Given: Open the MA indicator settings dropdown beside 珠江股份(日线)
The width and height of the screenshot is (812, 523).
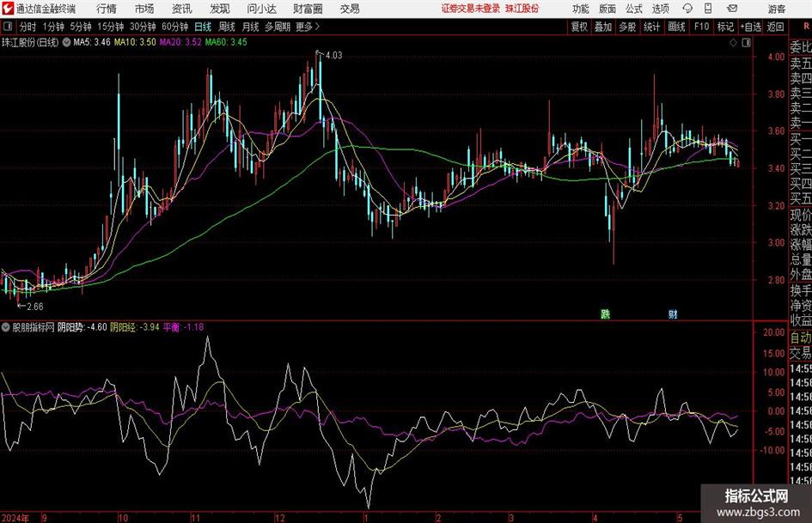Looking at the screenshot, I should [66, 42].
